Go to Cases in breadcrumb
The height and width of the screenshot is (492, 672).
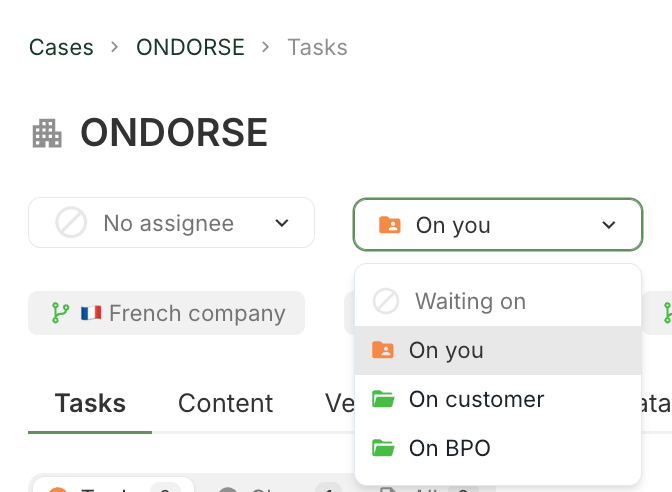point(61,47)
